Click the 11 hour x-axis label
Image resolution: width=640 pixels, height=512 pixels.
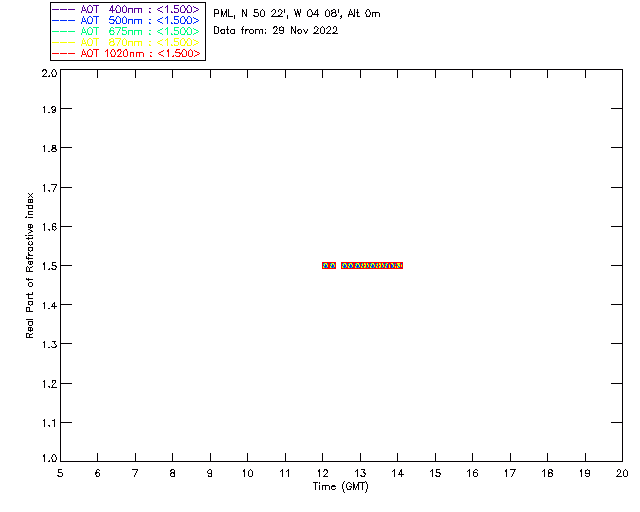(285, 473)
